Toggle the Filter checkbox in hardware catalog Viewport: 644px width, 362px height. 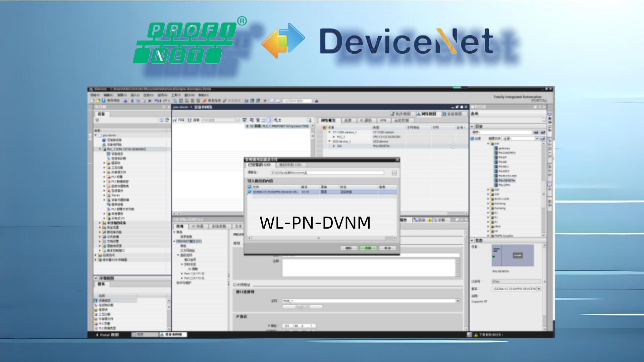click(472, 138)
